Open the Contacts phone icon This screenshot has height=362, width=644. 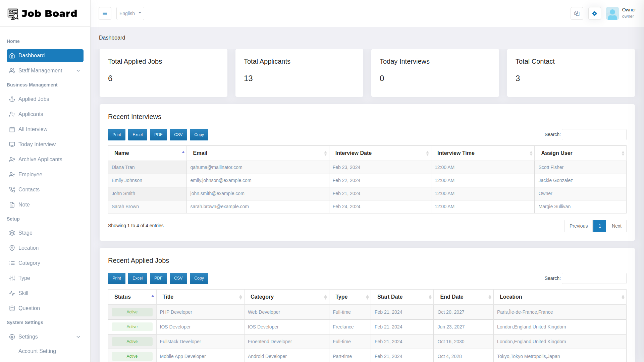[12, 189]
